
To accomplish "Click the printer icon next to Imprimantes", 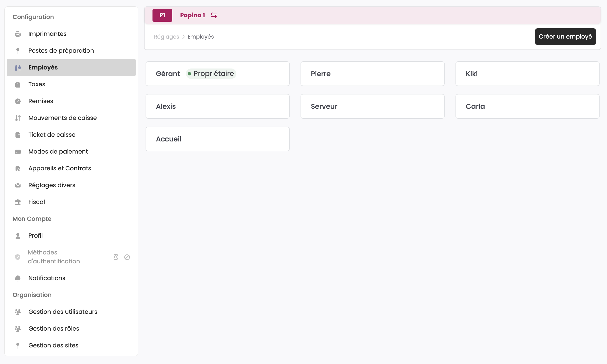I will (18, 34).
